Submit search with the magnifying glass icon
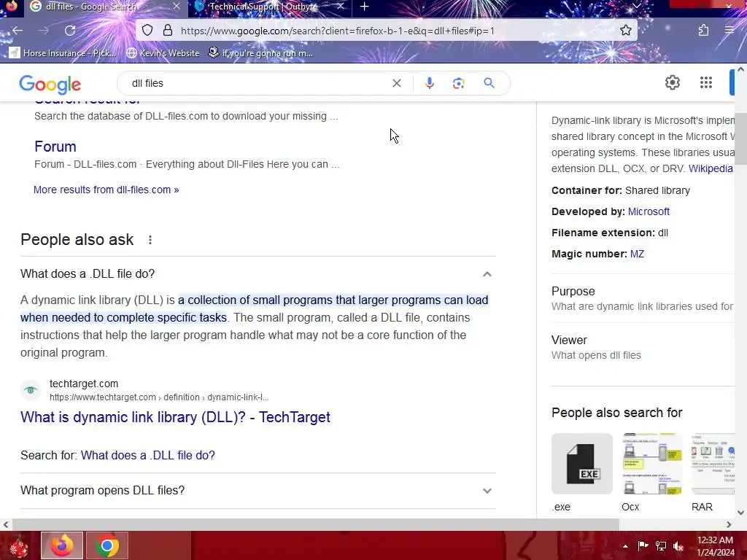The image size is (747, 560). [x=489, y=83]
